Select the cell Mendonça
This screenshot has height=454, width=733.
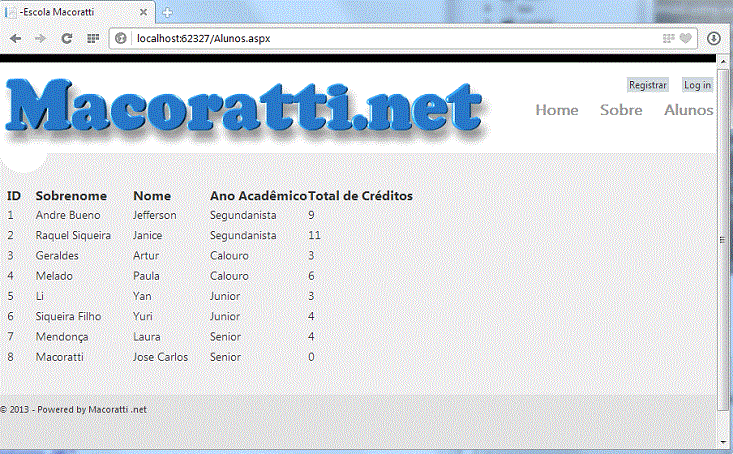62,337
